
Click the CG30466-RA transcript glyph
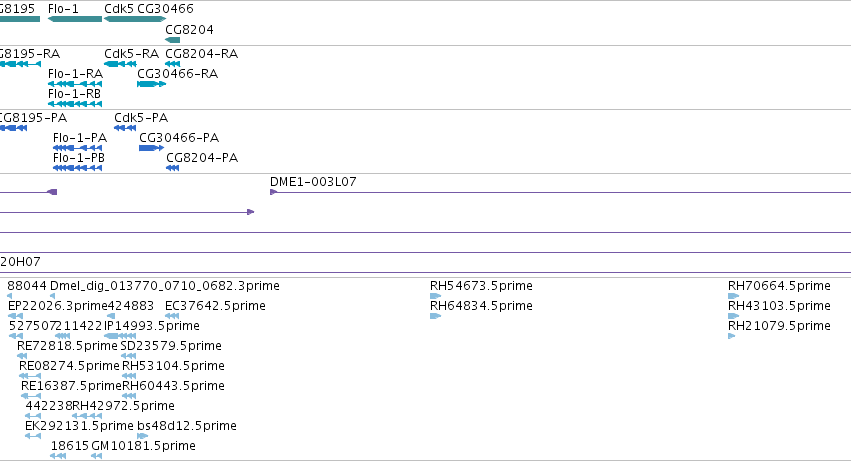point(151,84)
